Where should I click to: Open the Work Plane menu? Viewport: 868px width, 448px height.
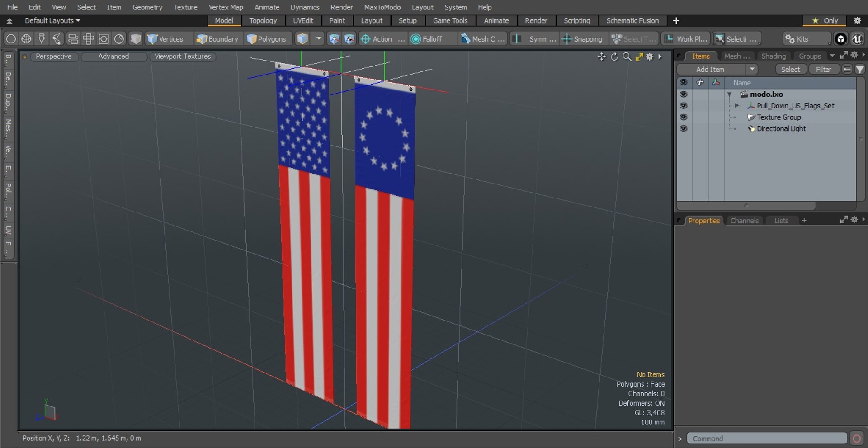(x=686, y=39)
